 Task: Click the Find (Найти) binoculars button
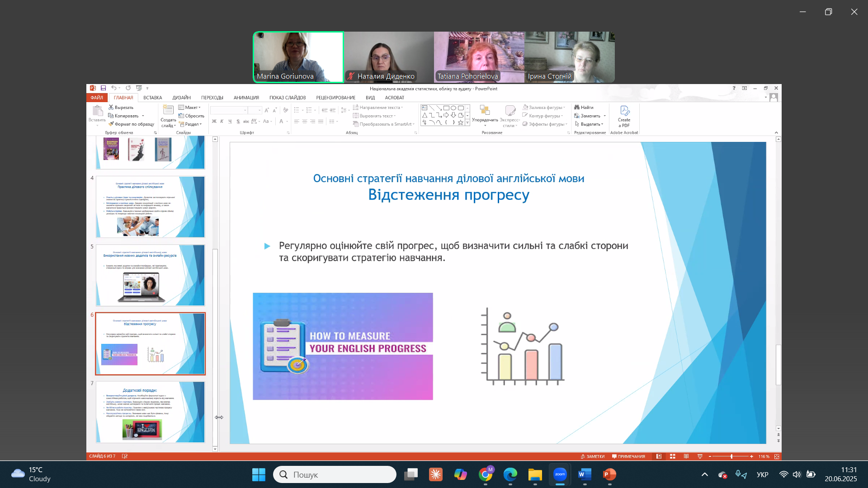tap(584, 108)
